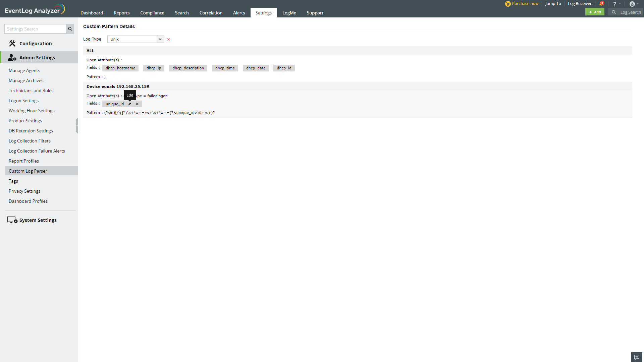Go to Privacy Settings page

(x=24, y=191)
